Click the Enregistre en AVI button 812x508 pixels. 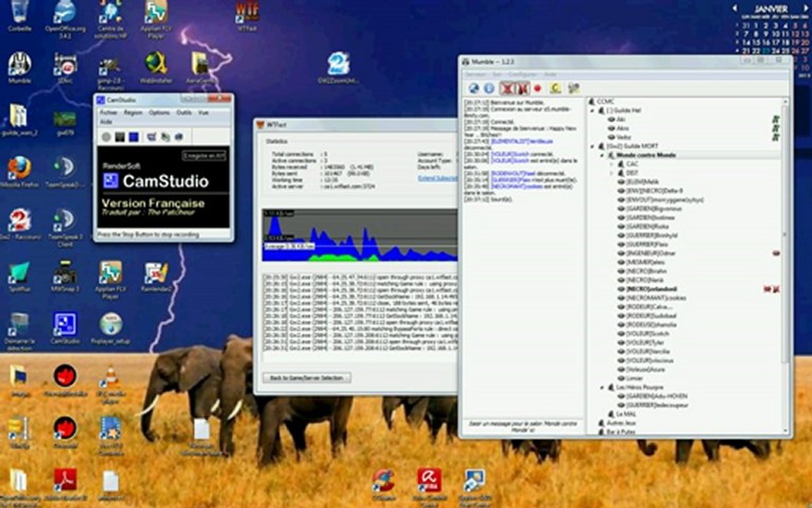point(204,155)
